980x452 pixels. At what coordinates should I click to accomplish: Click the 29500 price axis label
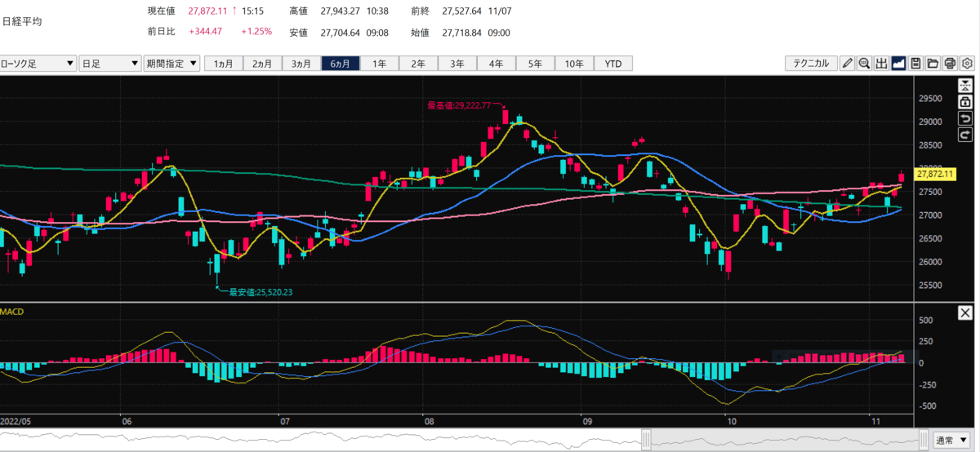click(930, 99)
